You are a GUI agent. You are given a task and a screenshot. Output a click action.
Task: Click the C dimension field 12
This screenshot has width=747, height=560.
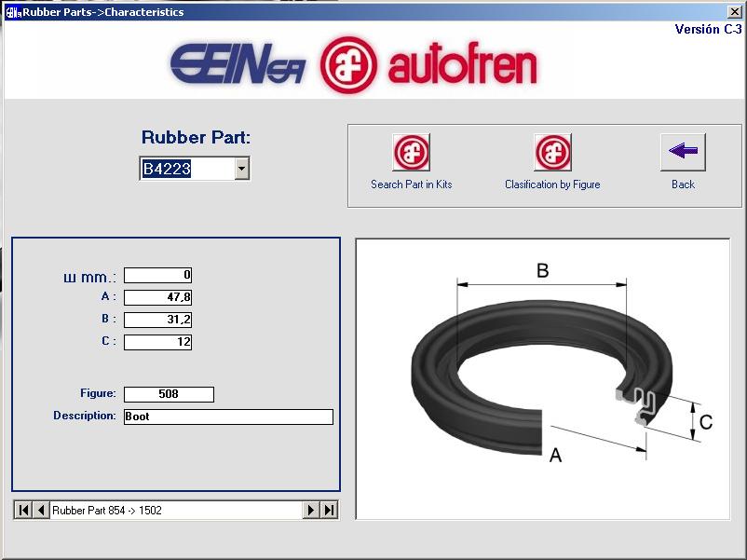click(x=157, y=342)
